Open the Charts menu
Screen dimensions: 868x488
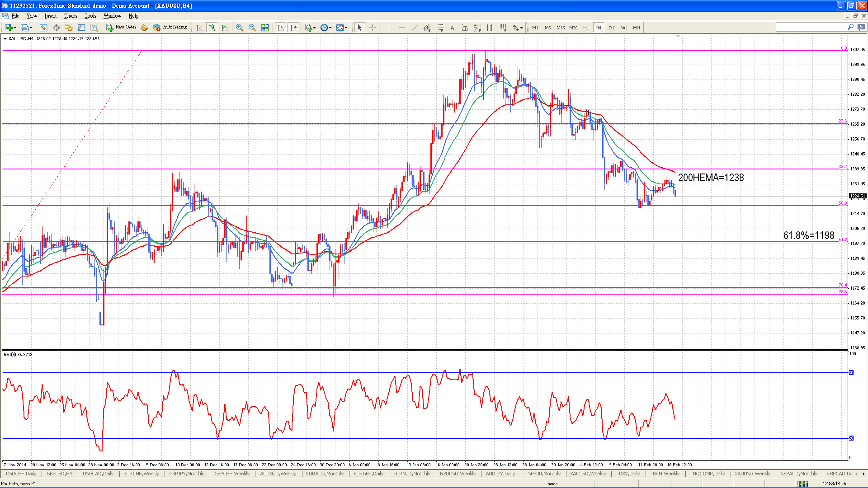[70, 16]
